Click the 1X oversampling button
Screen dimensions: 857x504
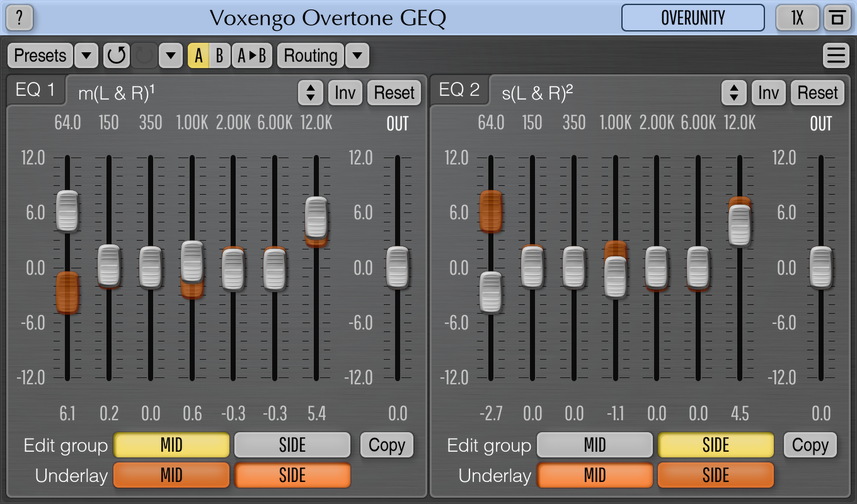[x=796, y=18]
